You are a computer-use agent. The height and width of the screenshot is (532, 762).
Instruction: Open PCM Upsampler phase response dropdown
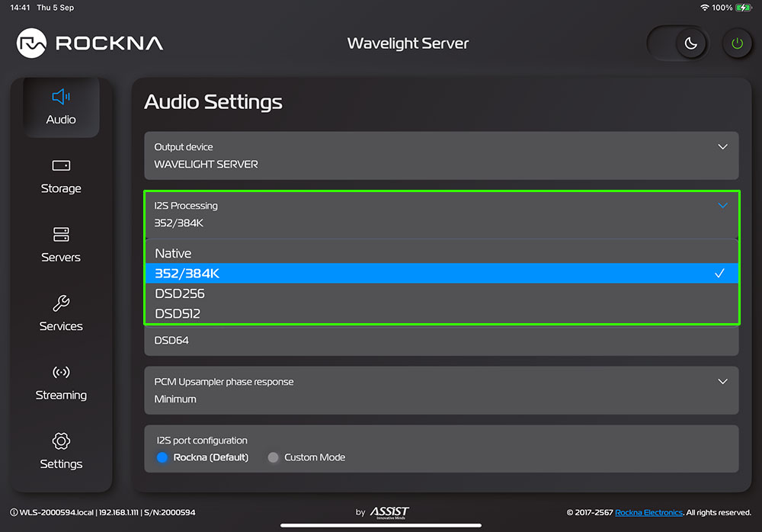722,381
